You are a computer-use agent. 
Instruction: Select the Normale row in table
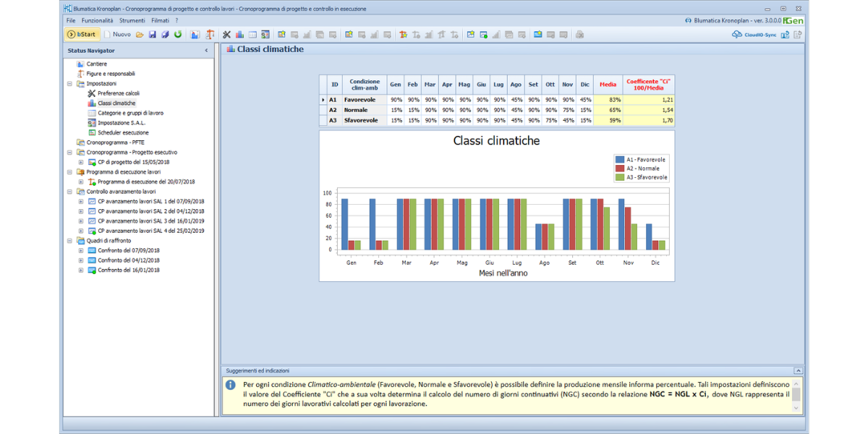[355, 110]
